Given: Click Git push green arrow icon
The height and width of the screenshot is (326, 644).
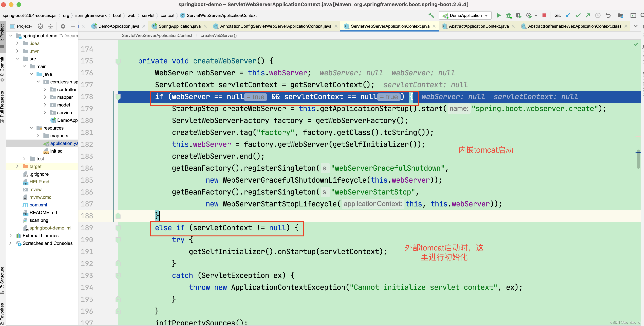Looking at the screenshot, I should (x=588, y=16).
